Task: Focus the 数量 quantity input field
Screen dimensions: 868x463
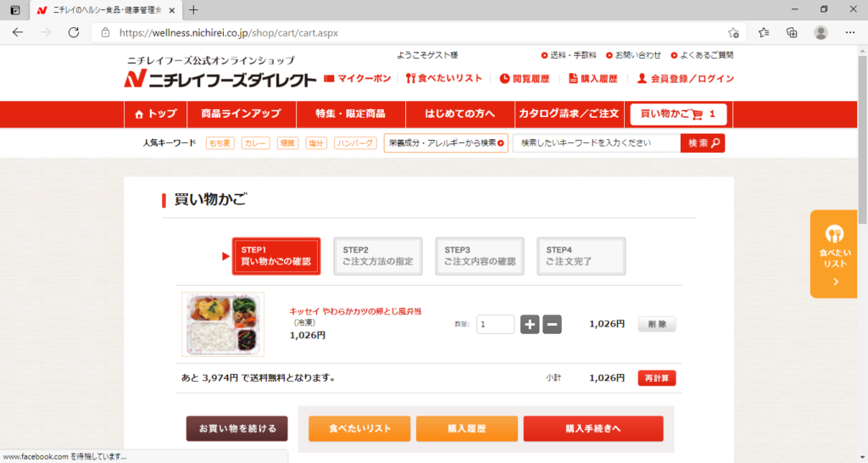Action: pos(495,324)
